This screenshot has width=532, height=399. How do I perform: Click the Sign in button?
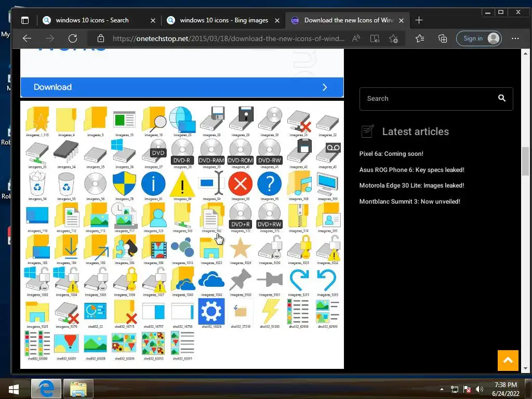pos(478,38)
